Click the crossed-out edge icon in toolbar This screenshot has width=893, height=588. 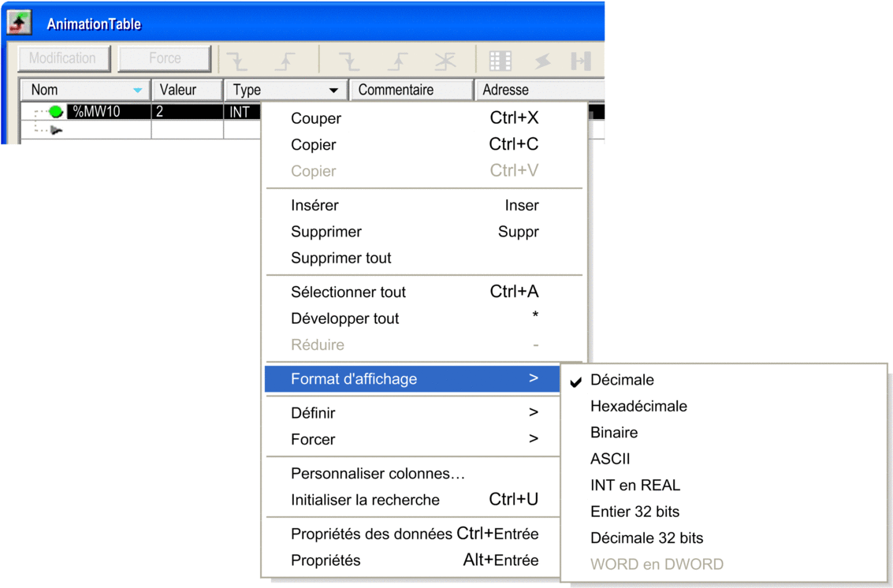445,60
